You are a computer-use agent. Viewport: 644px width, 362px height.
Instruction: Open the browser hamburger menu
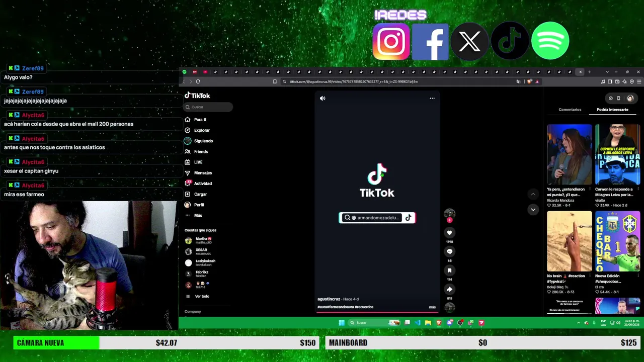pyautogui.click(x=639, y=81)
